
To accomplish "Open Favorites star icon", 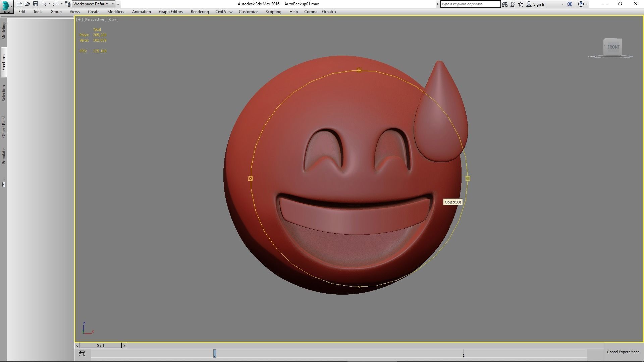I will coord(521,4).
